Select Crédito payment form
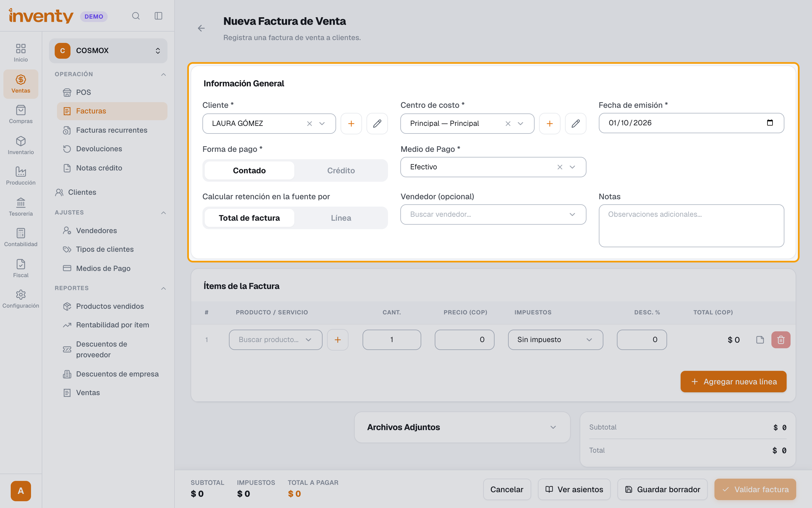Image resolution: width=812 pixels, height=508 pixels. click(x=341, y=170)
